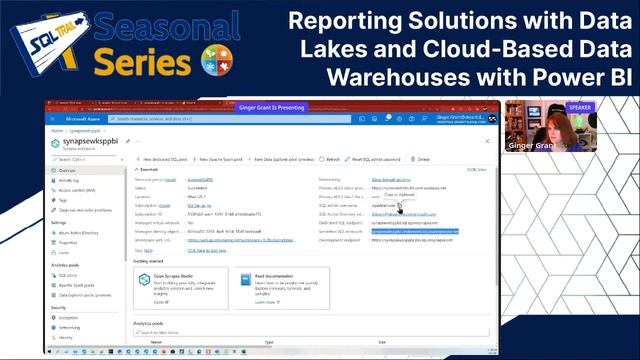Screen dimensions: 640x360
Task: Click (move) link beside Subscription
Action: point(164,206)
